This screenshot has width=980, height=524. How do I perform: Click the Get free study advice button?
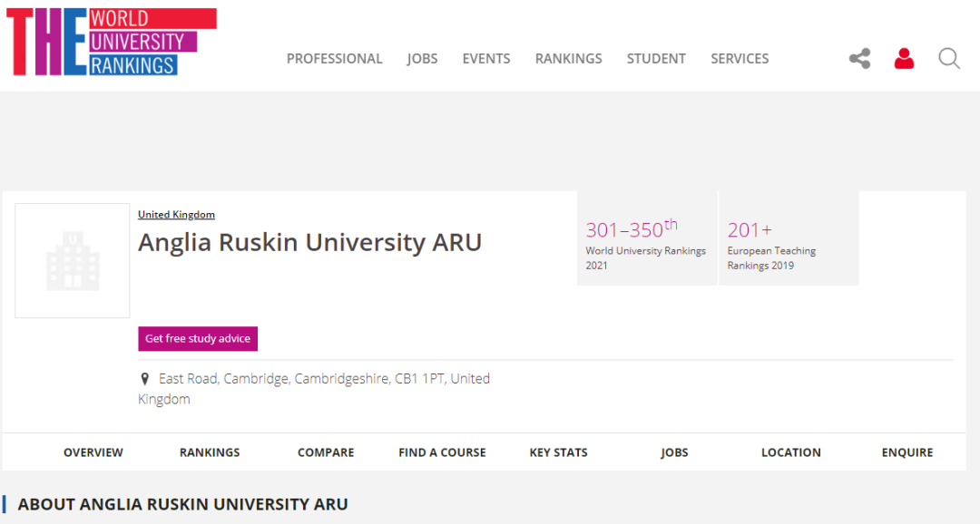pos(198,338)
